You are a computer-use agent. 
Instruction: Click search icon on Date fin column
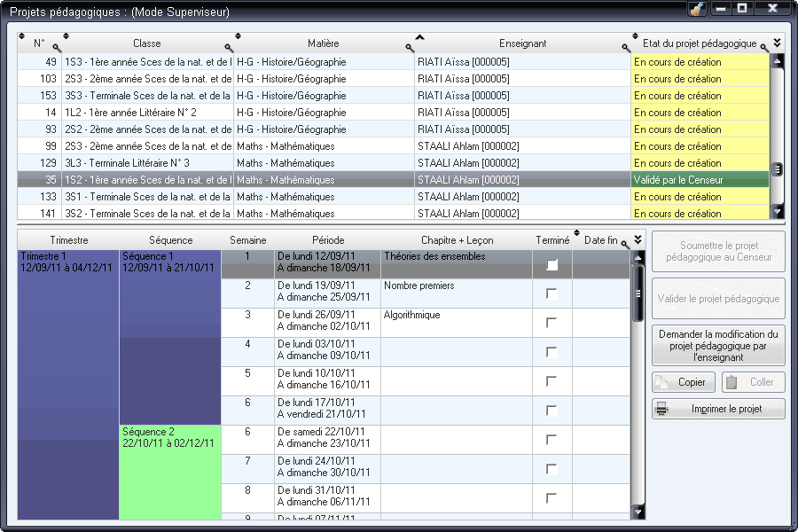(x=625, y=245)
